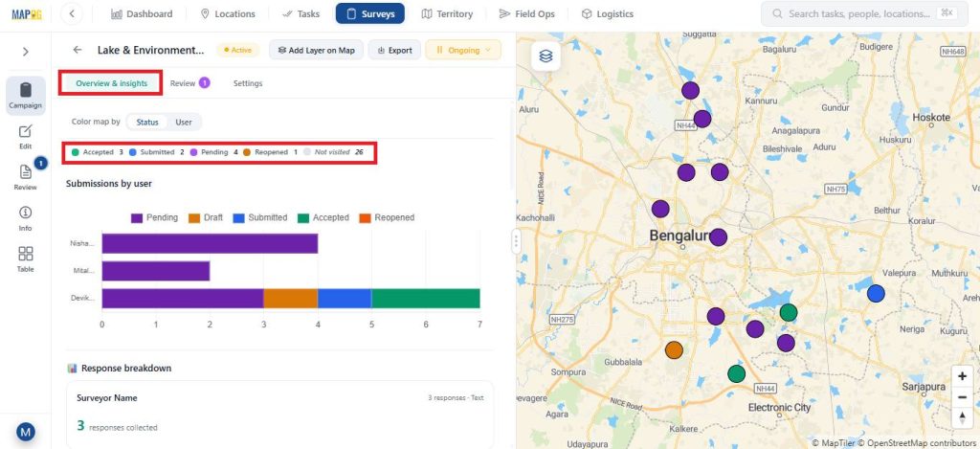The image size is (980, 449).
Task: Switch to the Overview & insights tab
Action: click(x=112, y=83)
